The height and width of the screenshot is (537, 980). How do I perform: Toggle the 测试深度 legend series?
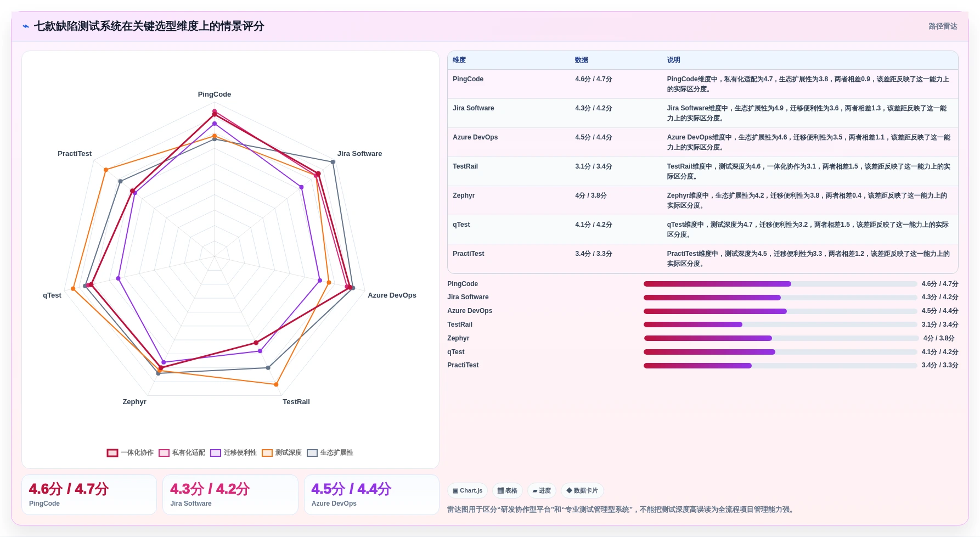[x=282, y=452]
